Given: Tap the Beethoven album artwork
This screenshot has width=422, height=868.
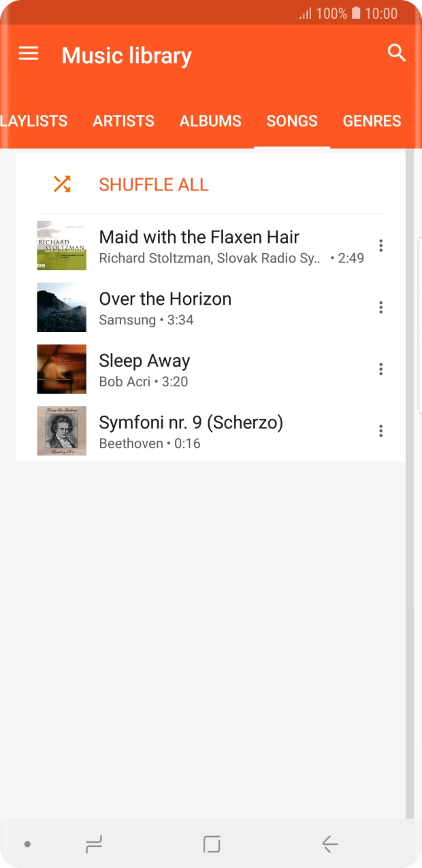Looking at the screenshot, I should [61, 431].
